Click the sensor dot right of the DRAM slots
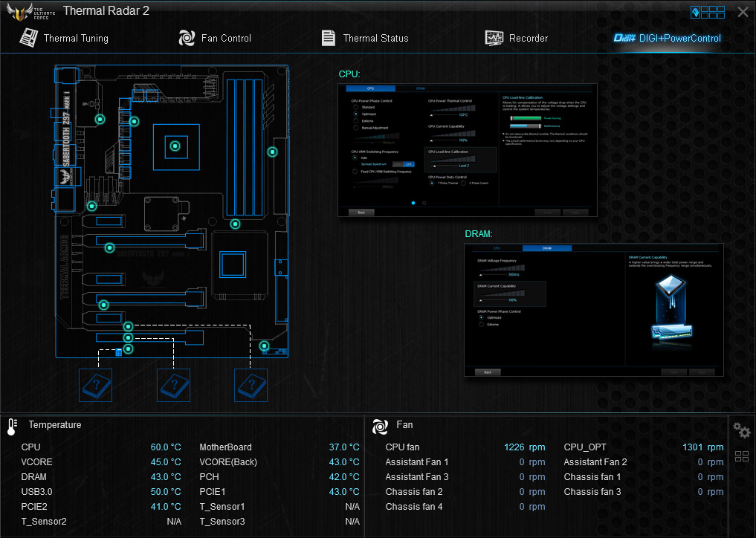Viewport: 756px width, 538px height. 272,152
